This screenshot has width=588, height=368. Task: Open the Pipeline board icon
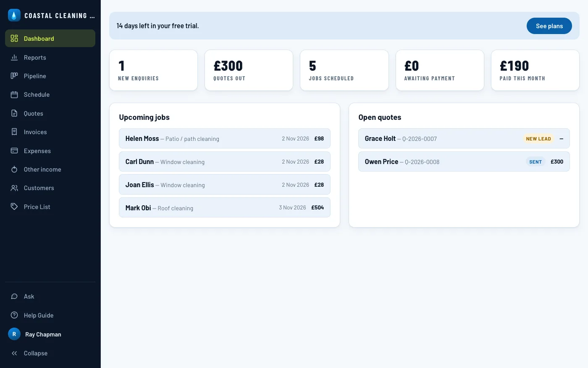click(14, 76)
